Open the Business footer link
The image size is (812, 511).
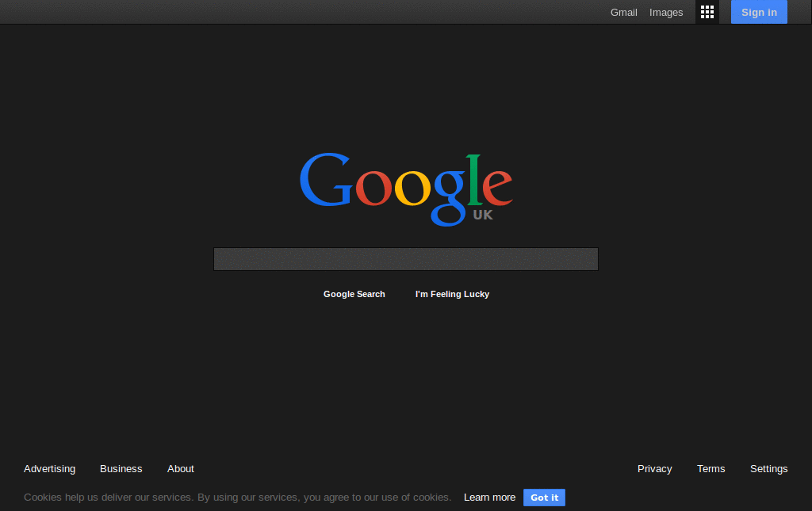pyautogui.click(x=121, y=468)
